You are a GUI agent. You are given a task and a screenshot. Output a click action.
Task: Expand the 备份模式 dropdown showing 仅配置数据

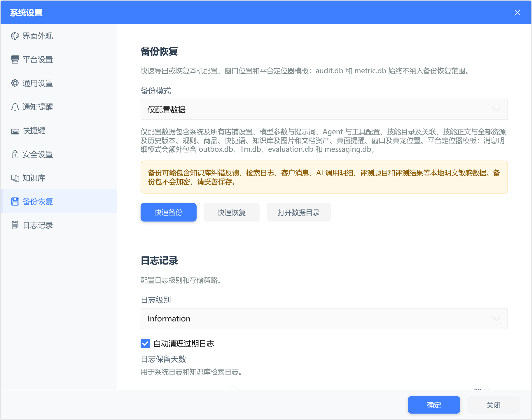pos(324,109)
